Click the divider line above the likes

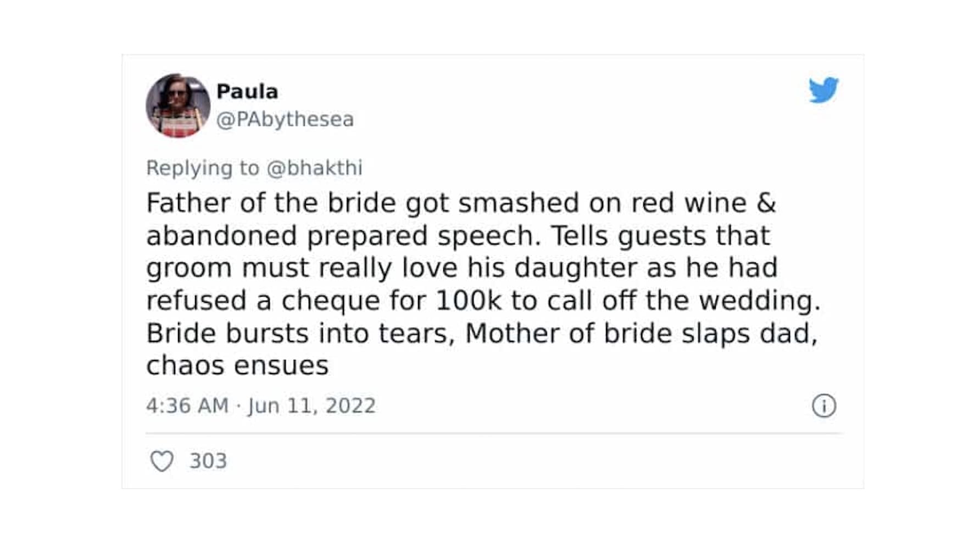(x=493, y=434)
